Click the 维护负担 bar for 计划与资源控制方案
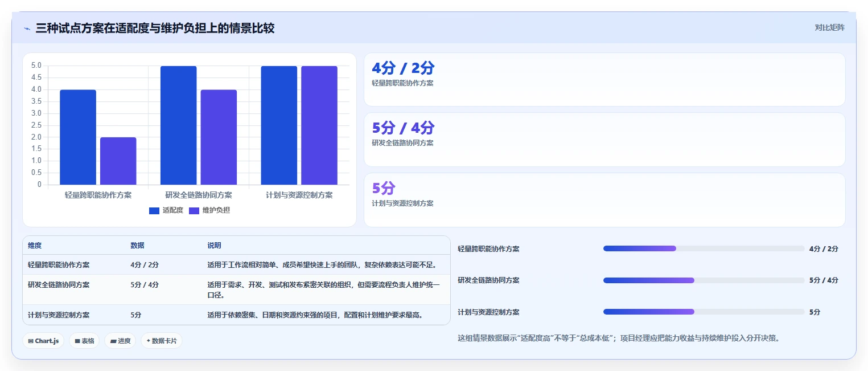The image size is (868, 371). pos(319,125)
